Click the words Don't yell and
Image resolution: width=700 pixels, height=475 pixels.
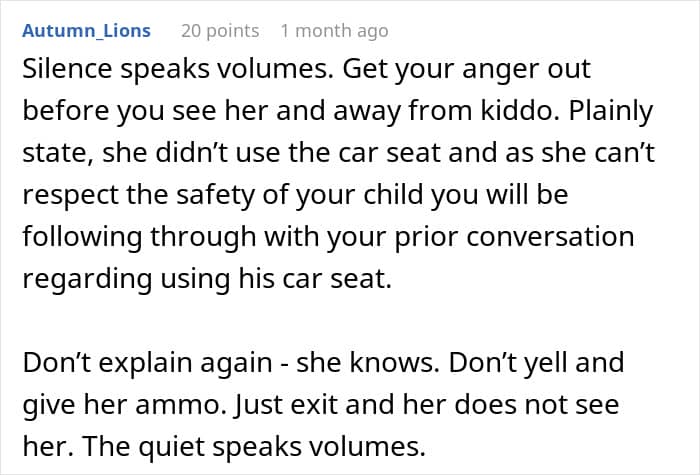[x=536, y=362]
